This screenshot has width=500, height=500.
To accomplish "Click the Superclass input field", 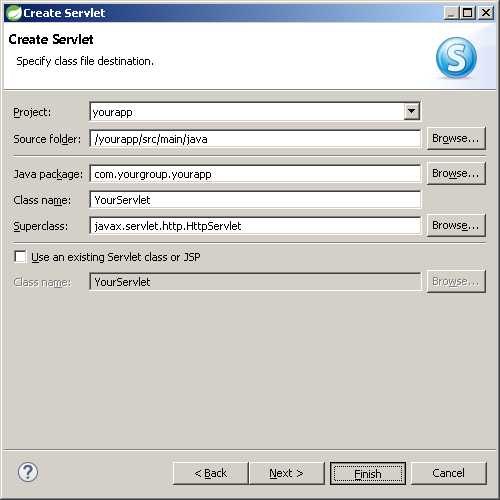I will 255,226.
